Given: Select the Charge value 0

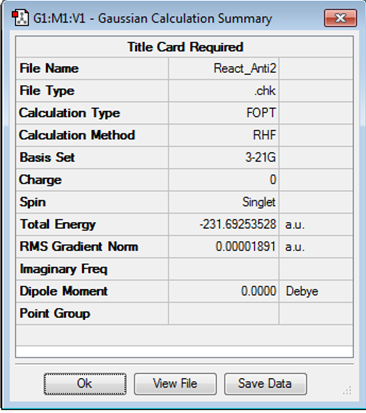Looking at the screenshot, I should coord(273,180).
